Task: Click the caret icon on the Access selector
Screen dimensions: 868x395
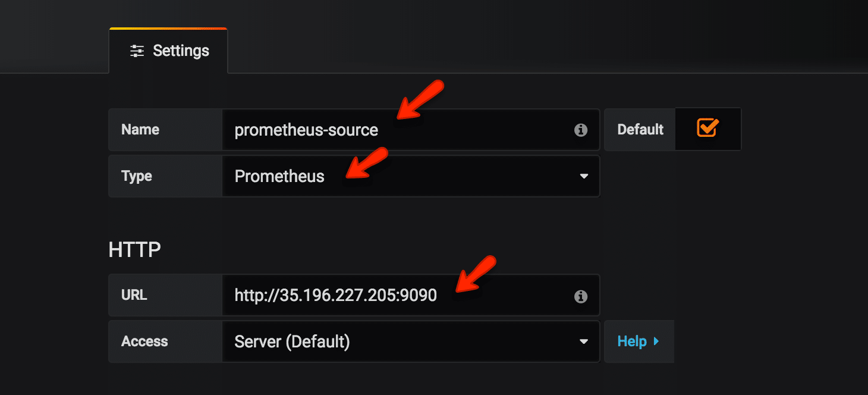Action: pyautogui.click(x=584, y=341)
